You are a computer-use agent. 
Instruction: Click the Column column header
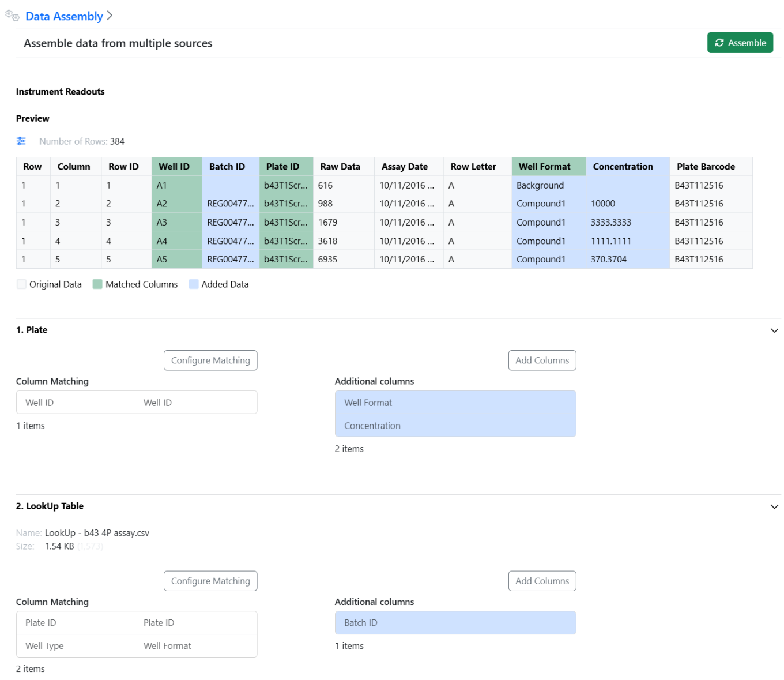tap(76, 167)
